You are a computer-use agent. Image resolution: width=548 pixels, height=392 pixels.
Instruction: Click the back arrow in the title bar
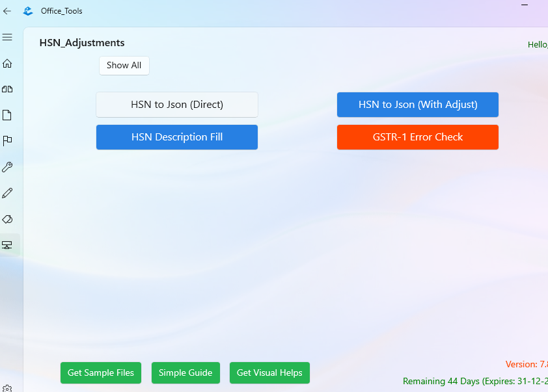click(x=7, y=10)
